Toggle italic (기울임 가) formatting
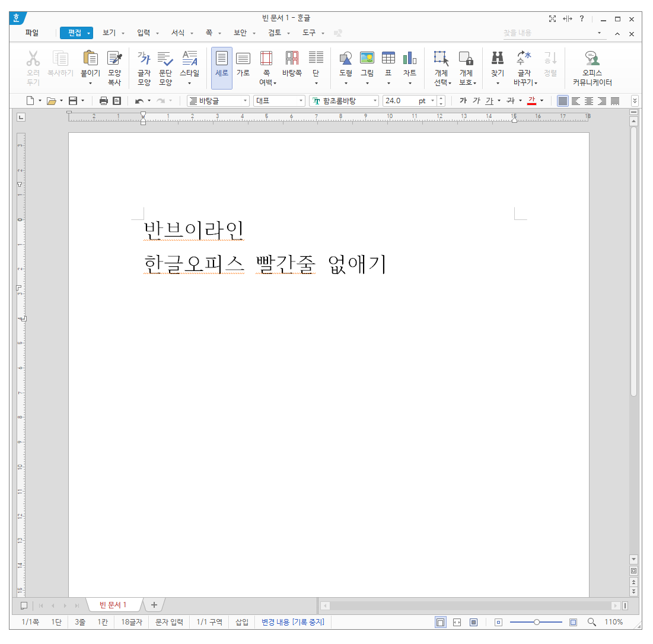Screen dimensions: 653x644 pyautogui.click(x=476, y=101)
